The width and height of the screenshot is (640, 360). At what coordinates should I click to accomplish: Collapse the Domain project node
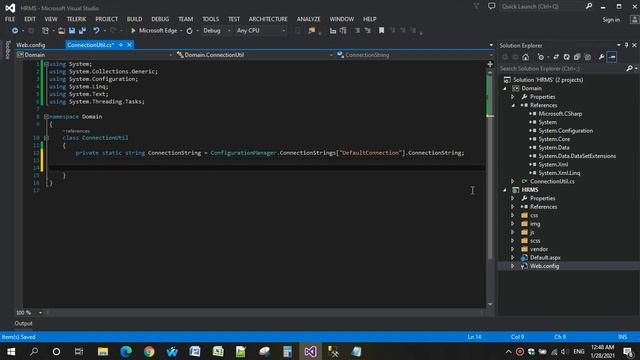(505, 89)
